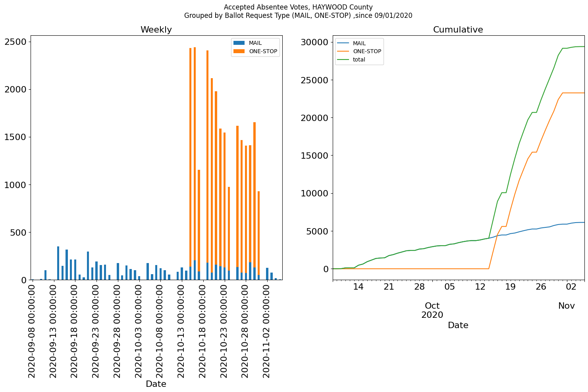Click the "25000" y-axis tick on Cumulative chart
Image resolution: width=588 pixels, height=392 pixels.
click(314, 80)
